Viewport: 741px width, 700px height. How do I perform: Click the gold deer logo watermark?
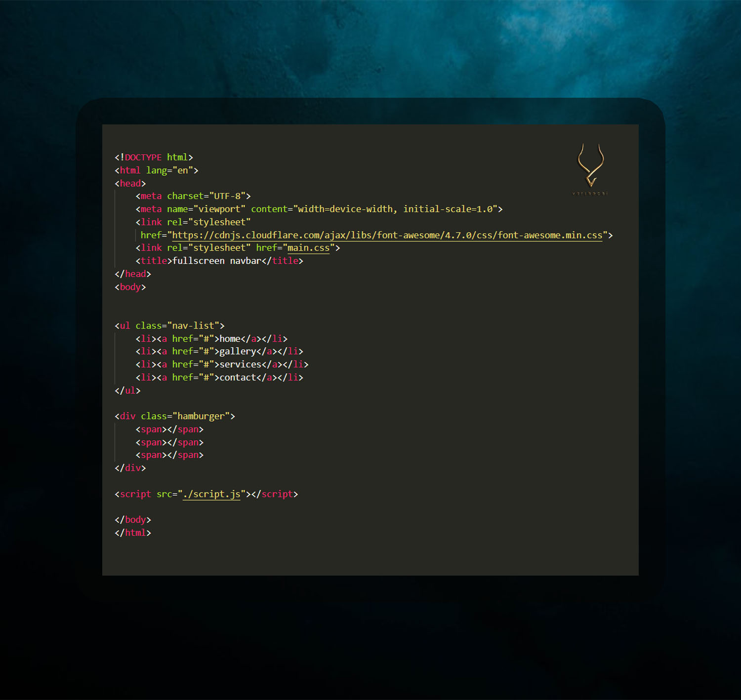(590, 165)
